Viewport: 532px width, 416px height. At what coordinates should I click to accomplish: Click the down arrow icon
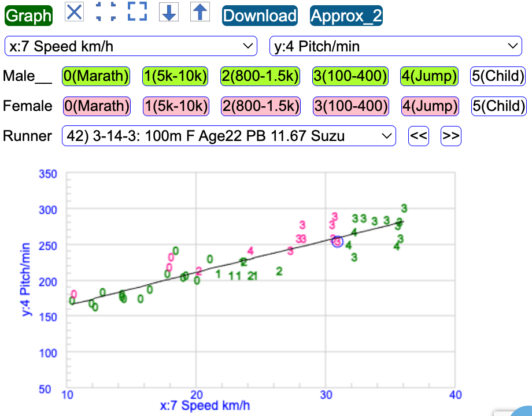tap(168, 13)
